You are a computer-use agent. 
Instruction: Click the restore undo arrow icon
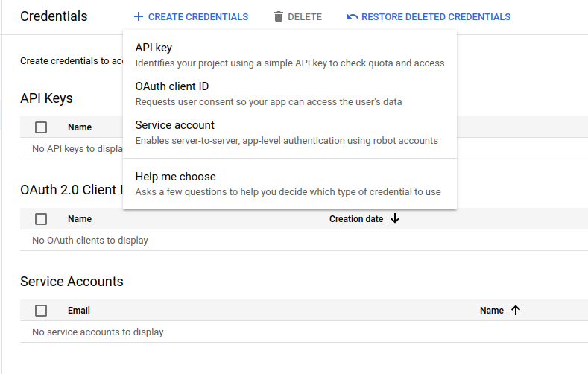352,16
